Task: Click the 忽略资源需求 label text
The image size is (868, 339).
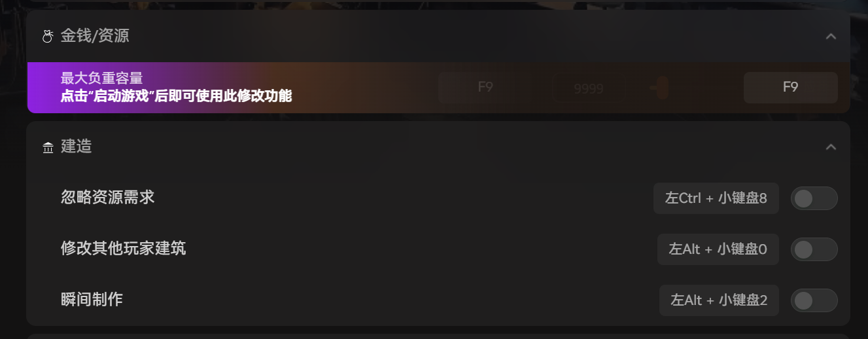Action: (108, 198)
